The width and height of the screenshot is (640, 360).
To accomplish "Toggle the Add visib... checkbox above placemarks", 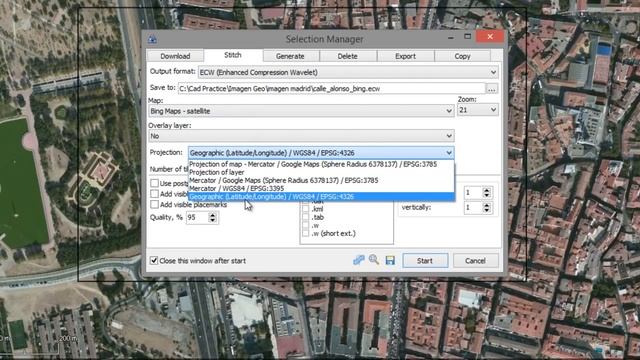I will [154, 194].
